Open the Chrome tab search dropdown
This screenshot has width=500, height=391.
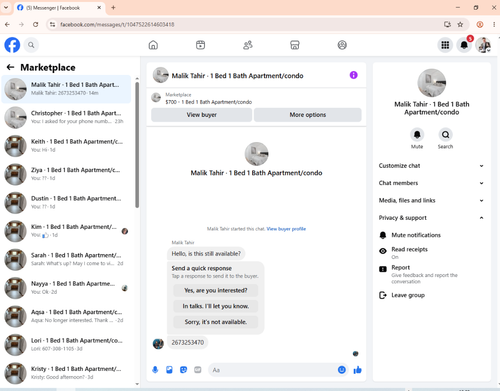tap(6, 7)
